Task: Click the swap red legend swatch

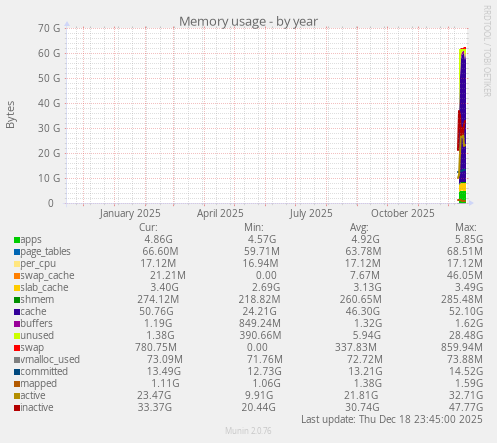Action: tap(17, 348)
